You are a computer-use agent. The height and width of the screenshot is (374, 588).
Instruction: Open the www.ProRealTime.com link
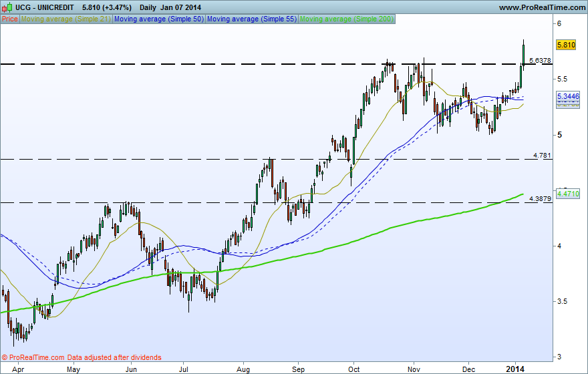(x=543, y=7)
